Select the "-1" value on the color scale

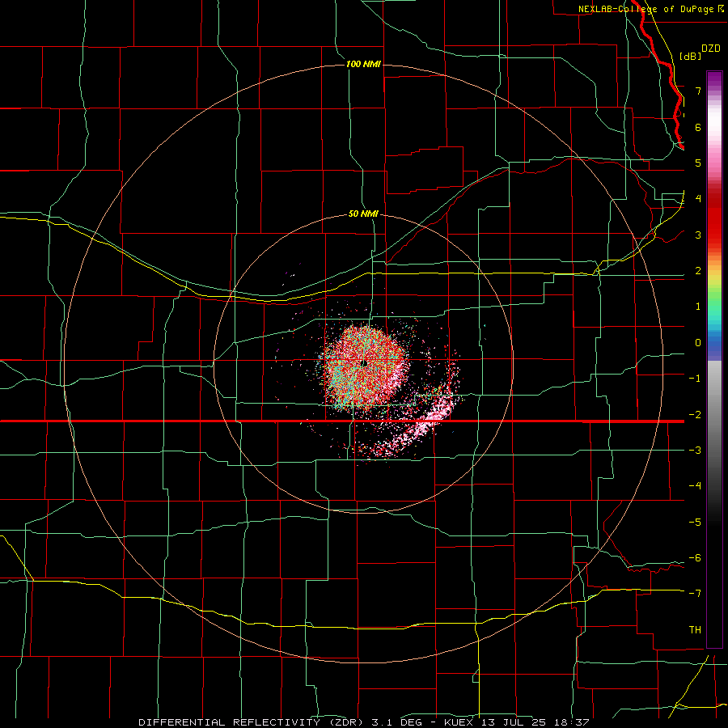[695, 379]
